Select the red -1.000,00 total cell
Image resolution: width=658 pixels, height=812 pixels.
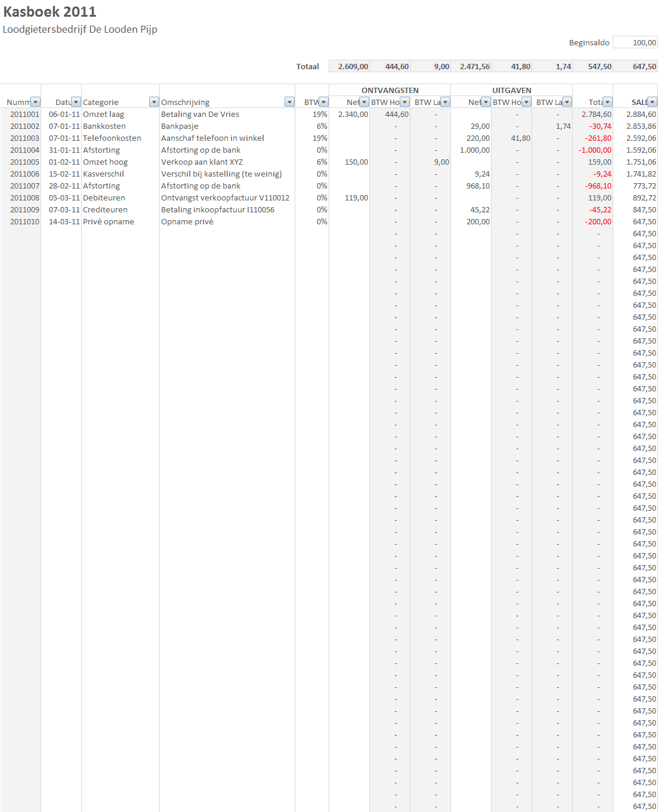(x=594, y=150)
